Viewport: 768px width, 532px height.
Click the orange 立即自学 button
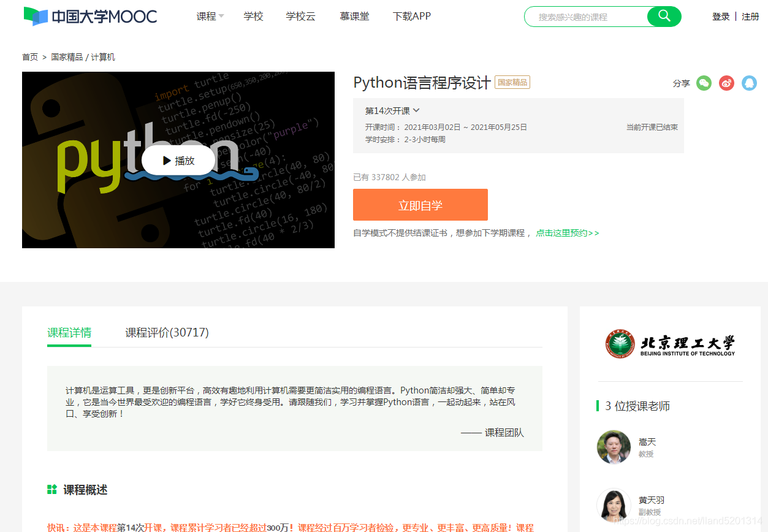pyautogui.click(x=420, y=205)
